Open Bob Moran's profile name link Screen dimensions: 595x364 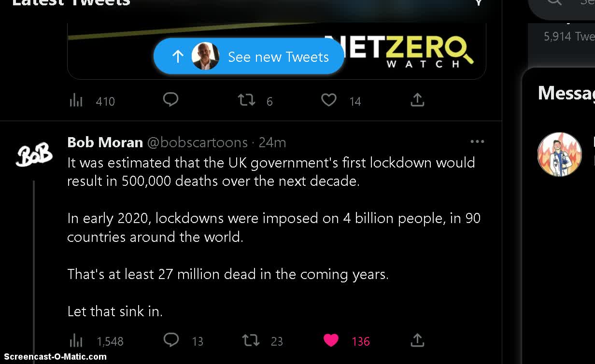105,142
